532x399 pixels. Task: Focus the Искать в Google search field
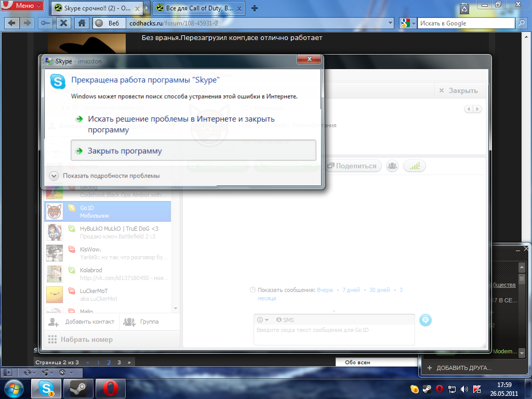[x=466, y=23]
